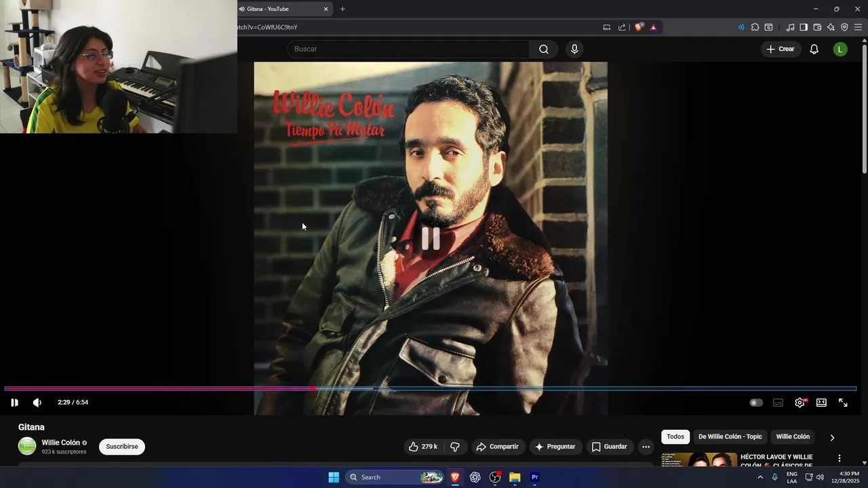868x488 pixels.
Task: Click the system tray microphone icon
Action: point(774,477)
